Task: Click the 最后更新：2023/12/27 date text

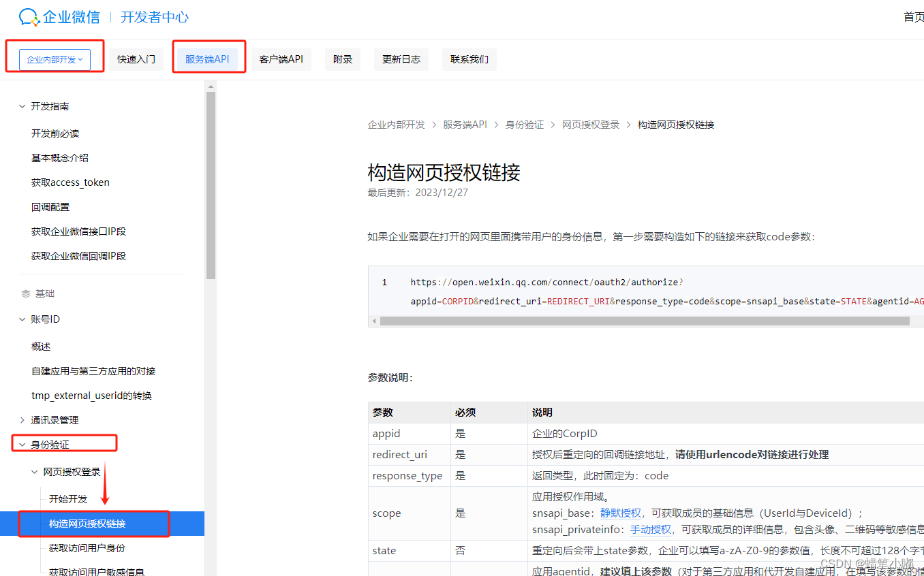Action: click(418, 193)
